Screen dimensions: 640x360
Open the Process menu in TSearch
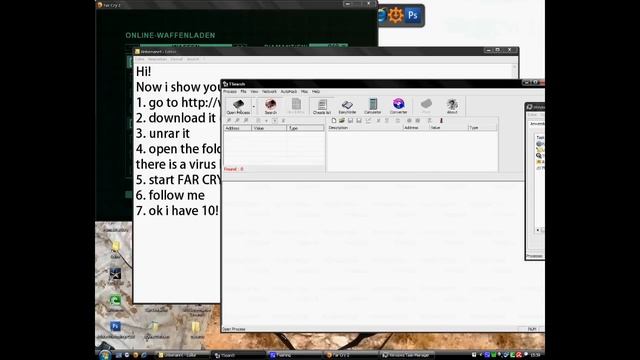click(x=230, y=91)
